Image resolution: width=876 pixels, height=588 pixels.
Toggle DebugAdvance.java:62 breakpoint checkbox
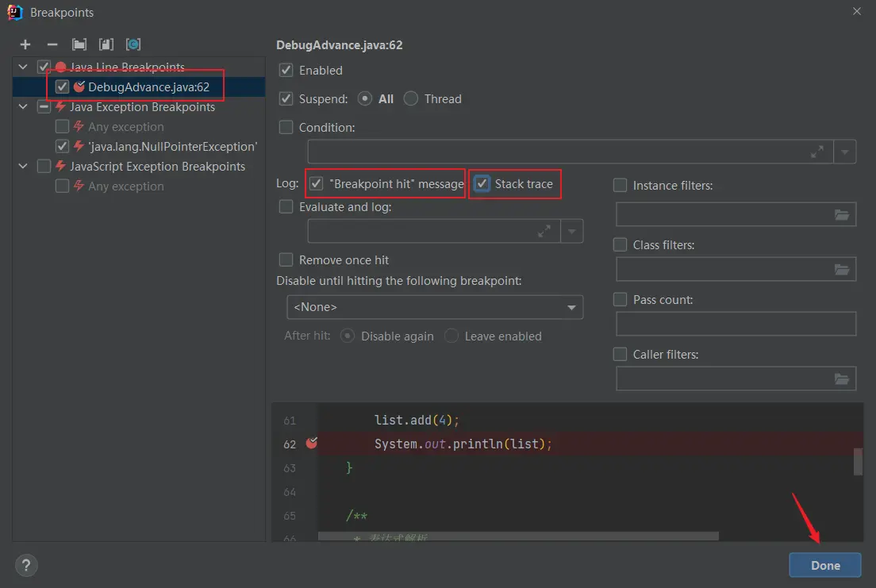(62, 86)
